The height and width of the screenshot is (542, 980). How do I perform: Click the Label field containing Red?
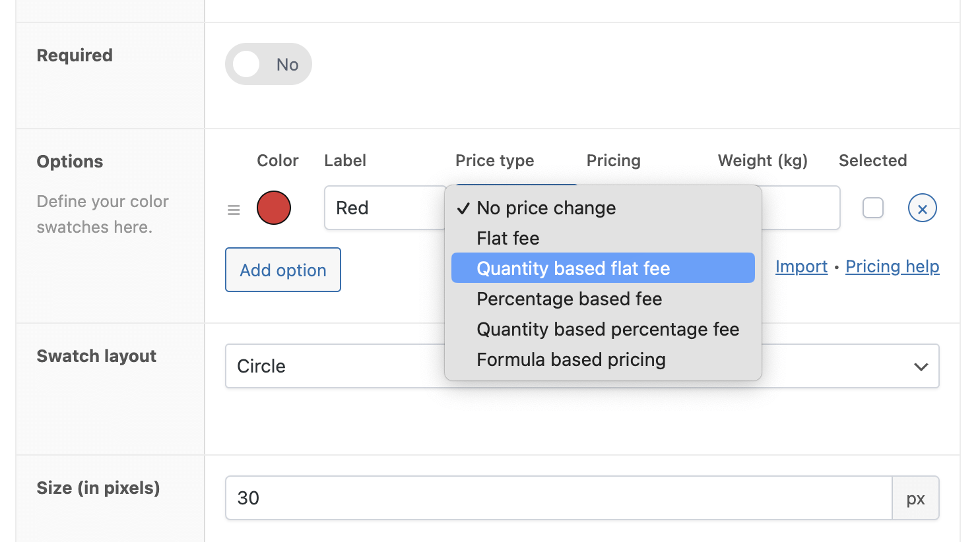click(x=383, y=208)
